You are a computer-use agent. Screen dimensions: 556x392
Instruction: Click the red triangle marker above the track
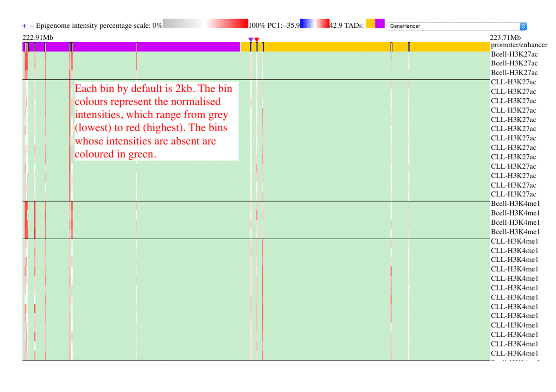tap(258, 39)
